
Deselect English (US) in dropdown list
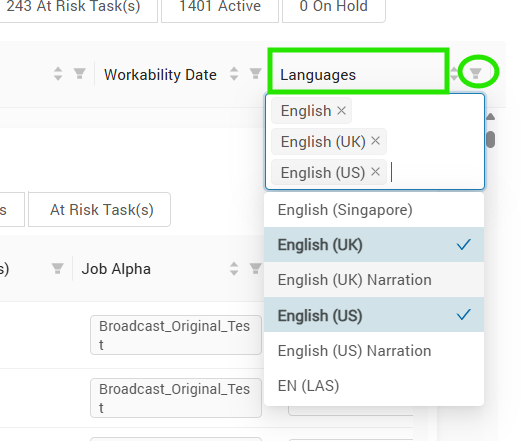click(374, 315)
